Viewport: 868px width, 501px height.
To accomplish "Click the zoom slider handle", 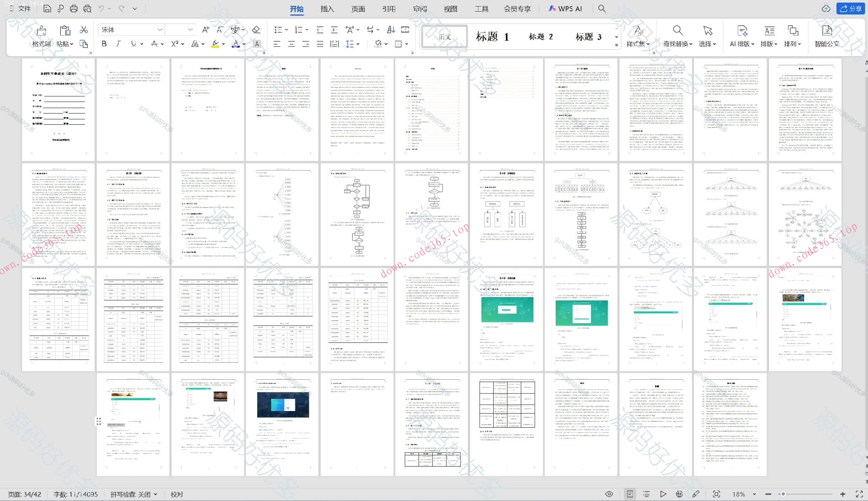I will [x=783, y=494].
